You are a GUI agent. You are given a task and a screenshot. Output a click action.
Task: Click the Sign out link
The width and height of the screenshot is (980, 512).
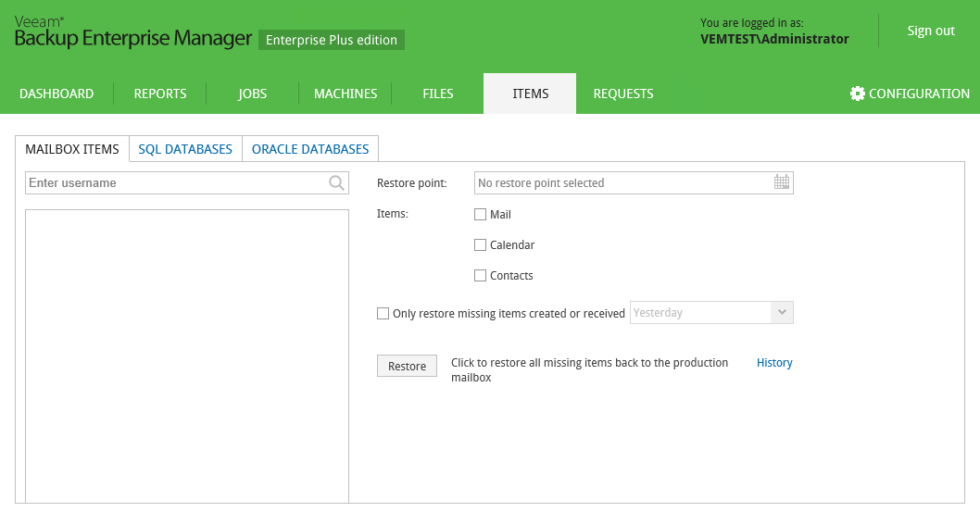(x=931, y=31)
